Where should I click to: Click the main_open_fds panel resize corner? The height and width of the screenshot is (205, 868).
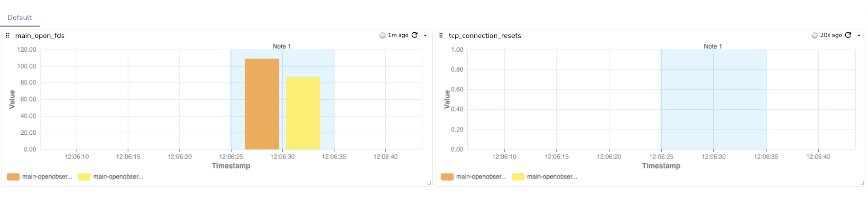[x=429, y=183]
